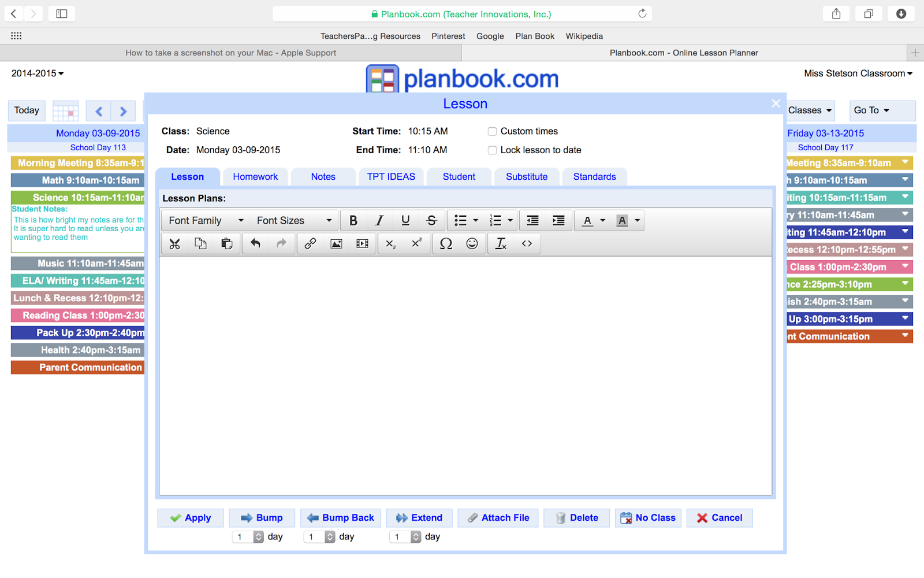This screenshot has height=578, width=924.
Task: Open the school year 2014-2015 dropdown
Action: (38, 73)
